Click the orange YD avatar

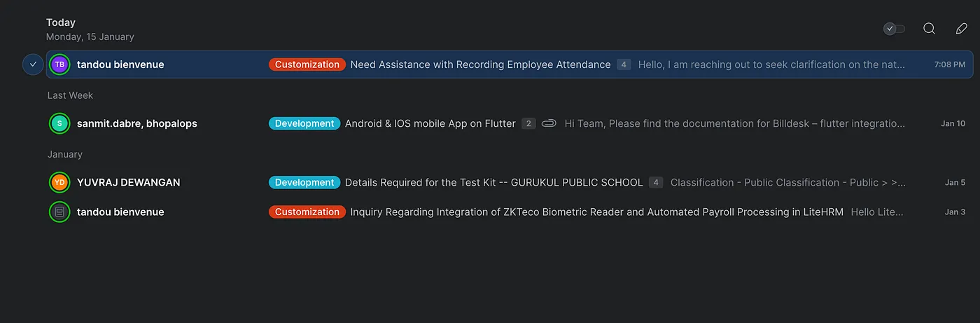59,182
